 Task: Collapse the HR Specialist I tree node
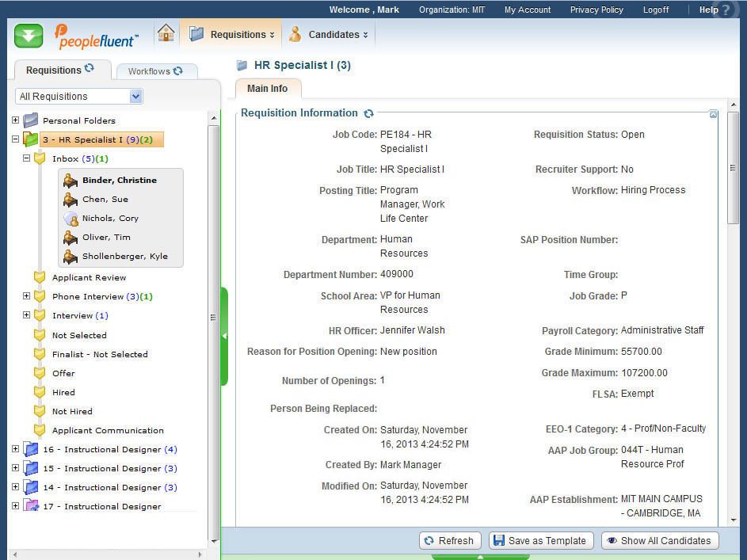pyautogui.click(x=15, y=139)
